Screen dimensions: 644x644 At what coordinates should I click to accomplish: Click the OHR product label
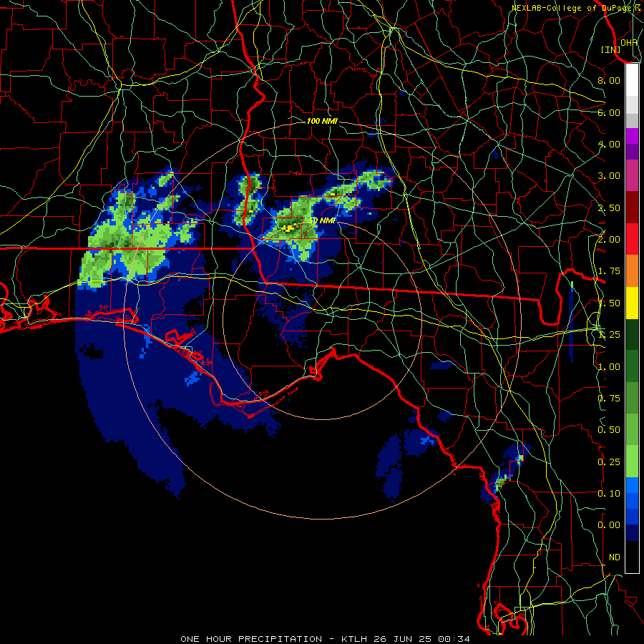tap(629, 42)
